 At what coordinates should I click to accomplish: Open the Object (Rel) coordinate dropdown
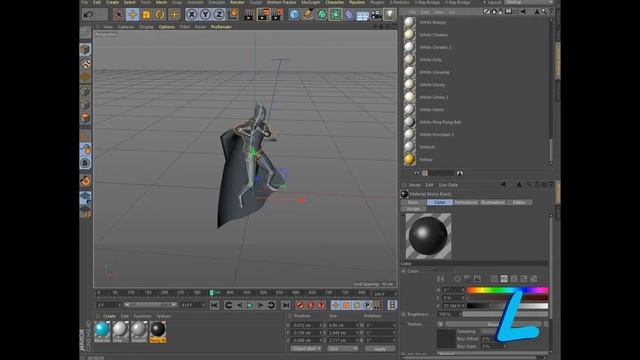click(x=306, y=349)
